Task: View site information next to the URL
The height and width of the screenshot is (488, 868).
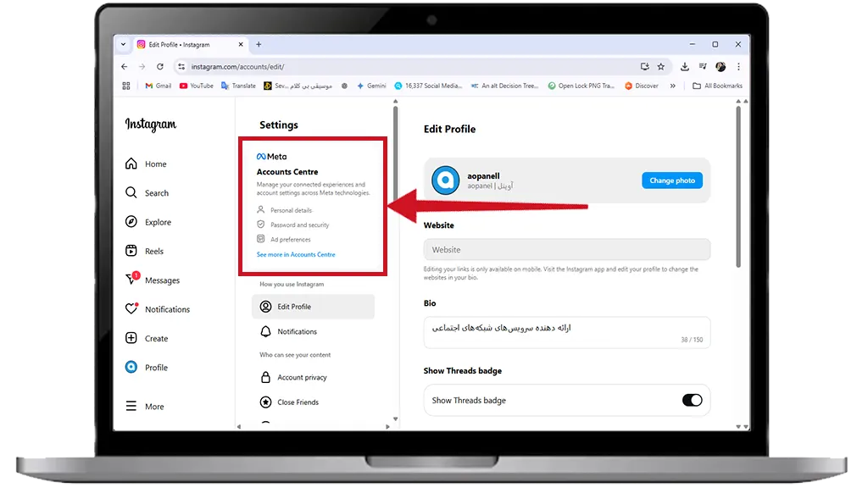Action: click(x=181, y=66)
